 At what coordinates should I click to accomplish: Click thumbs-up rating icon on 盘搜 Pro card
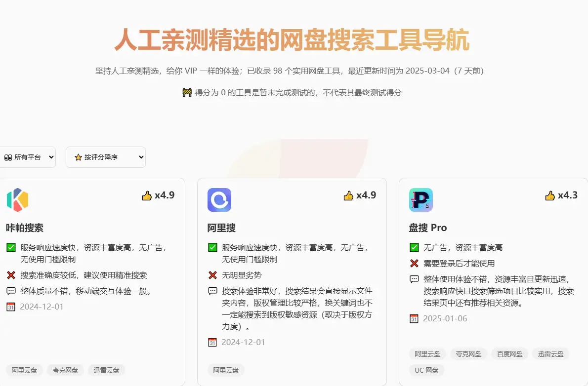pyautogui.click(x=550, y=195)
